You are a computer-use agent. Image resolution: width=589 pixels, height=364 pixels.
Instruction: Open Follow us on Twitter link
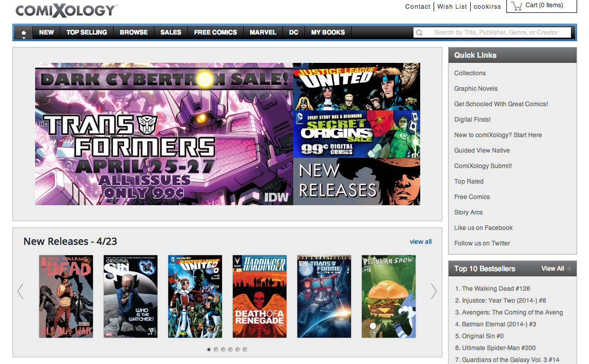coord(482,243)
